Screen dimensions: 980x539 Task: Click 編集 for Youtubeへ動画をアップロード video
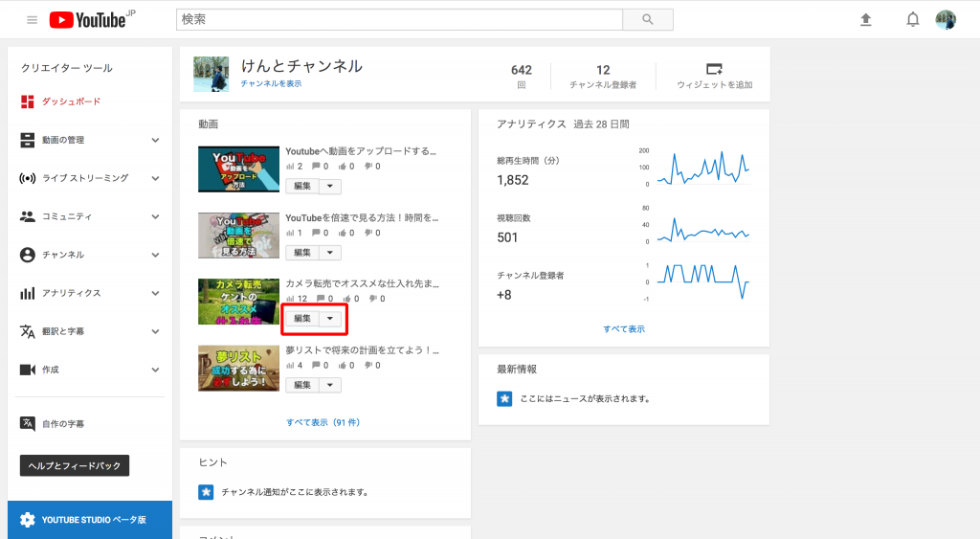[302, 186]
